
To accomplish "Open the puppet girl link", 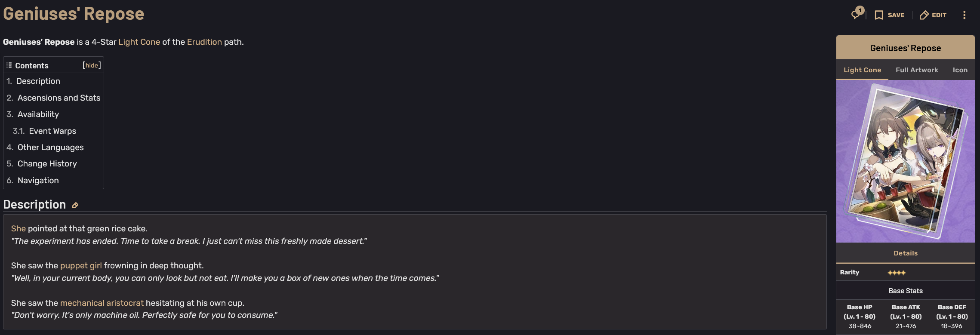I will click(x=81, y=266).
